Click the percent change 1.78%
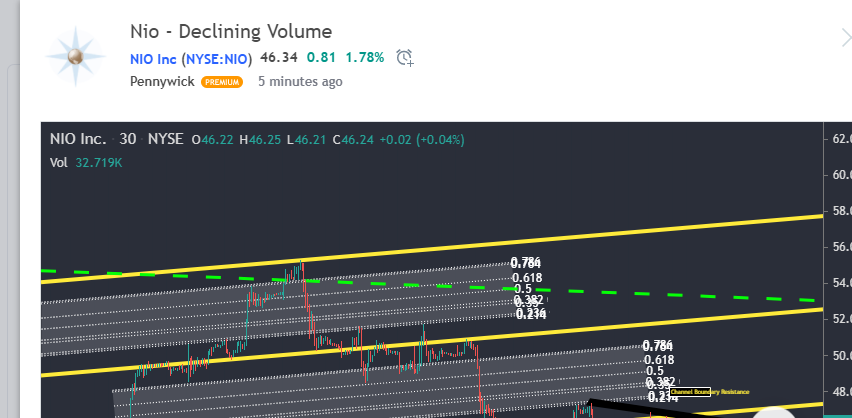852x418 pixels. point(365,57)
